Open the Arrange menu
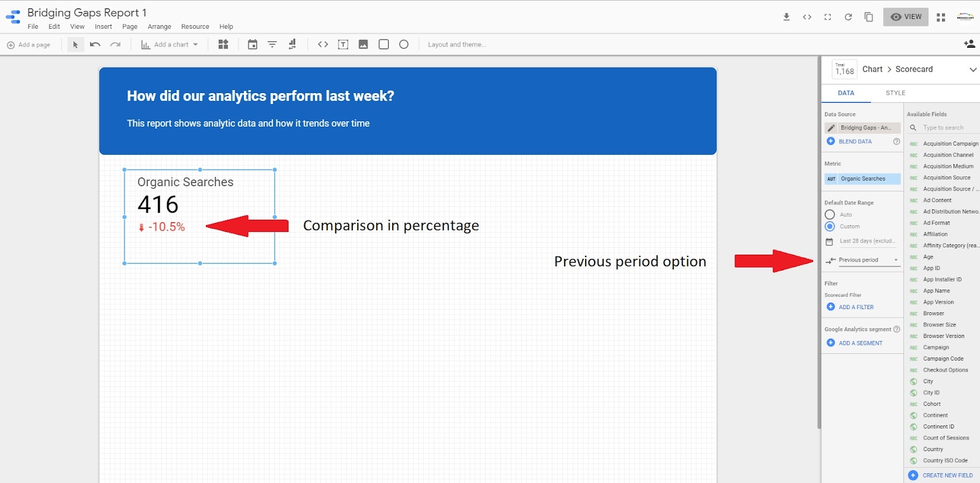The width and height of the screenshot is (980, 483). [159, 27]
